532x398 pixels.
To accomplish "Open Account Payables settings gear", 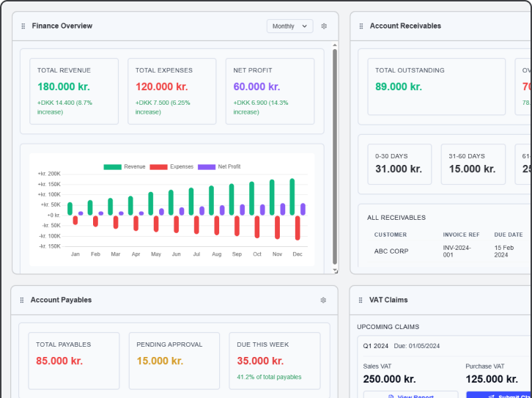I will pyautogui.click(x=323, y=300).
